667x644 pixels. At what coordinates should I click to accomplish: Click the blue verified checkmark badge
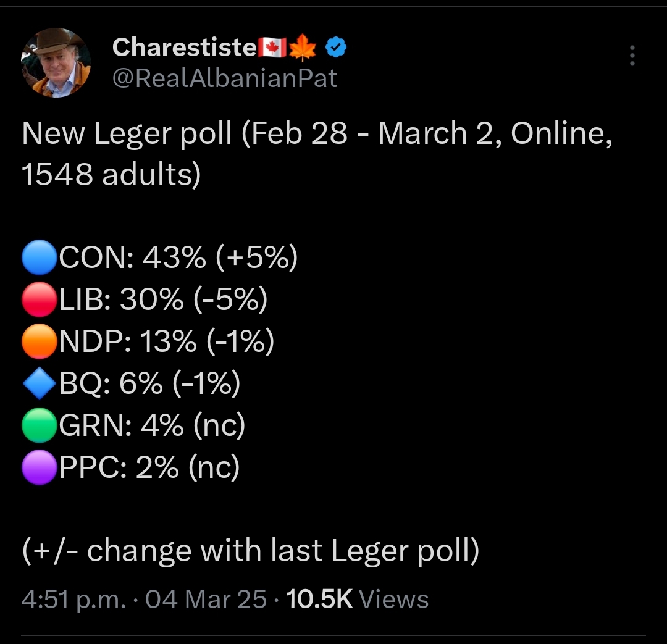point(336,47)
